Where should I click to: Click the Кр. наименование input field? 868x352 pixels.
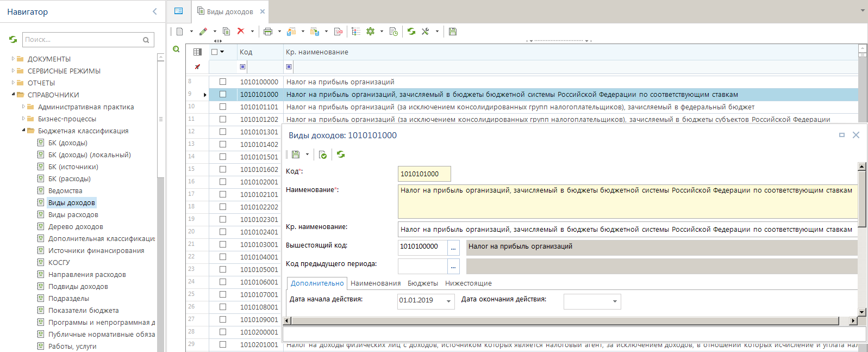pos(628,229)
